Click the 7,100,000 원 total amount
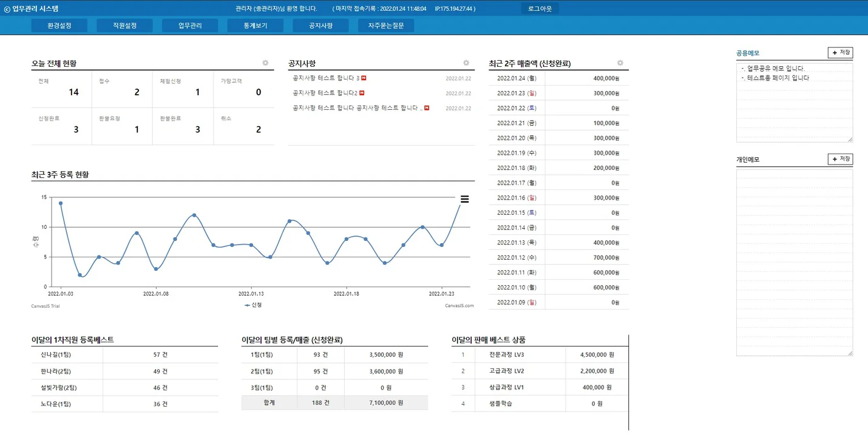868x437 pixels. click(386, 402)
